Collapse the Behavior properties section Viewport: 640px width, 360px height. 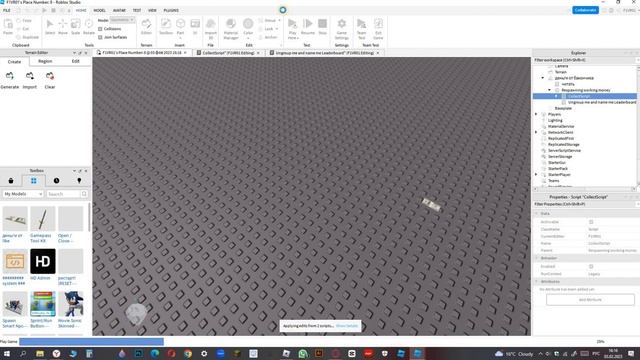[536, 258]
